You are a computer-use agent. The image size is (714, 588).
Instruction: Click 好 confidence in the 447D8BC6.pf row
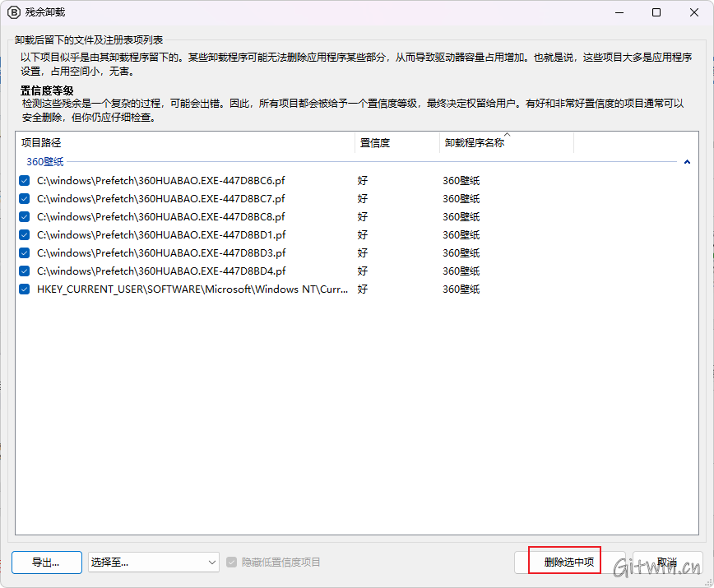[x=363, y=181]
